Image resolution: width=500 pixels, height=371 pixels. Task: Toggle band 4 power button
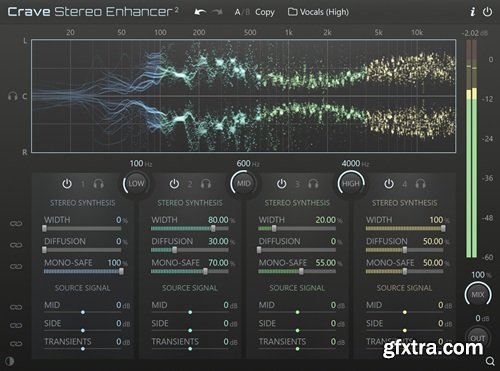(389, 184)
